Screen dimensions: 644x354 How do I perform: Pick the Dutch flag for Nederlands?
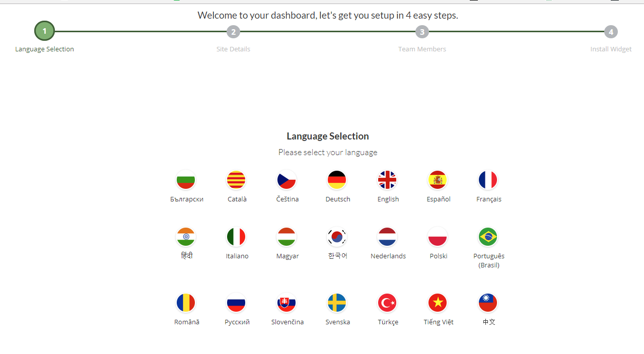tap(387, 237)
